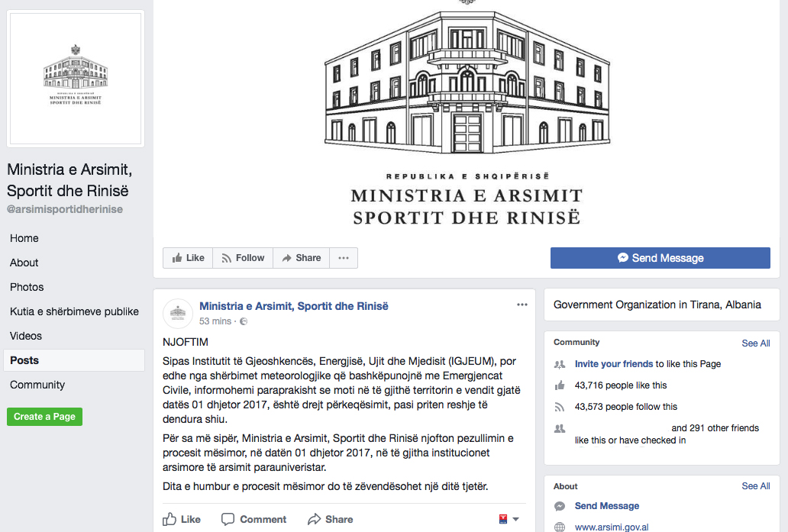Click the thumbs-up icon beside 43,716 likes

[560, 385]
